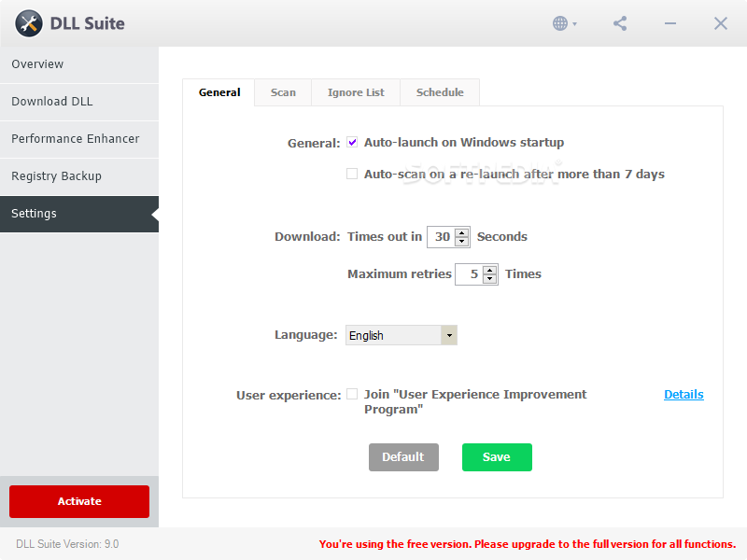Increase maximum retries with up arrow

489,270
